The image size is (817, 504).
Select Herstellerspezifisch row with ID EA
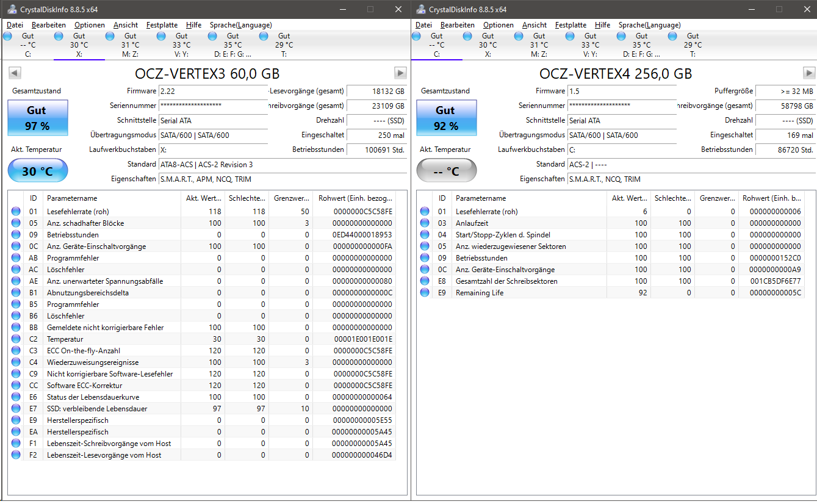pos(203,432)
